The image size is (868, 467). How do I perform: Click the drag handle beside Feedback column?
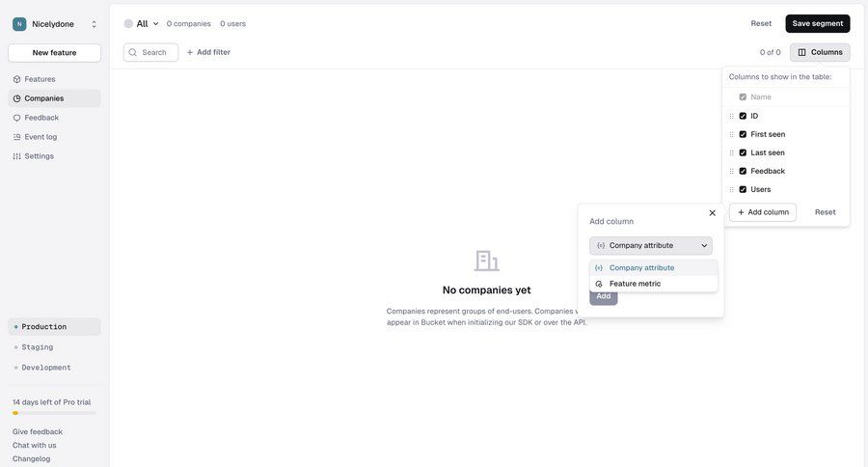pyautogui.click(x=732, y=171)
